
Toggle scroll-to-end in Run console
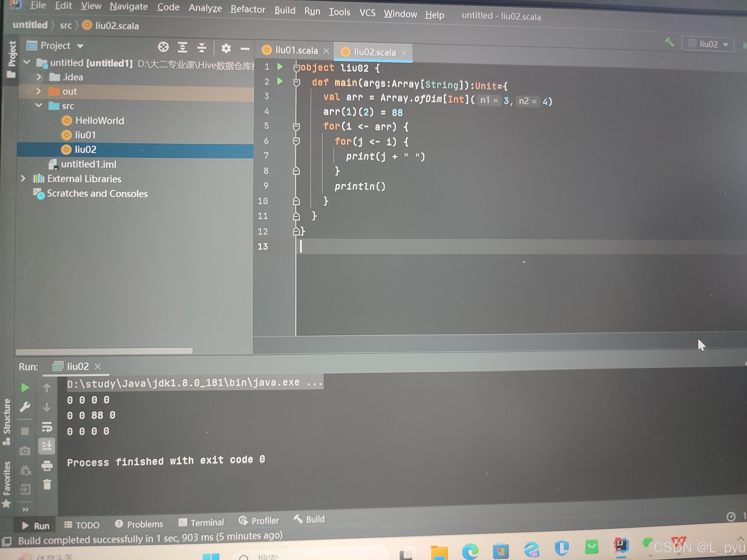47,446
